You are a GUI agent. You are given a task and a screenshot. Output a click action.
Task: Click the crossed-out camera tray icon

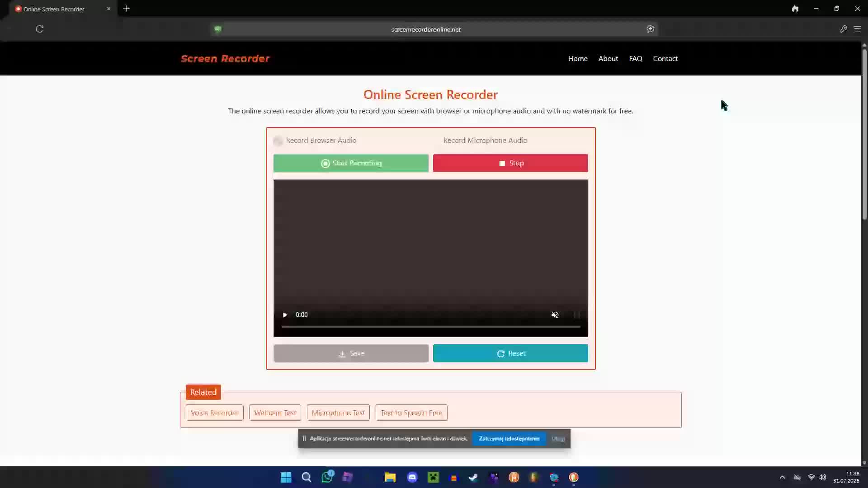click(x=797, y=477)
